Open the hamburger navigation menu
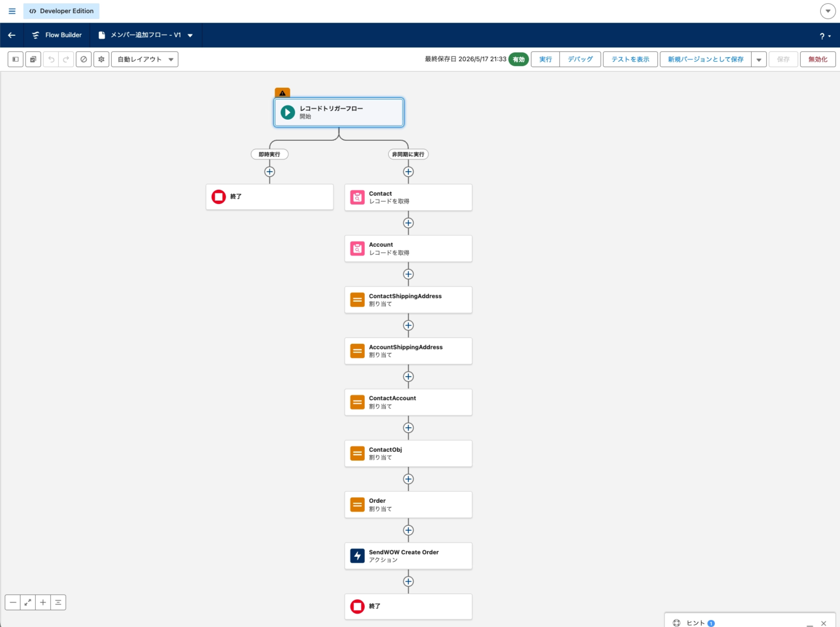This screenshot has height=627, width=840. tap(12, 11)
